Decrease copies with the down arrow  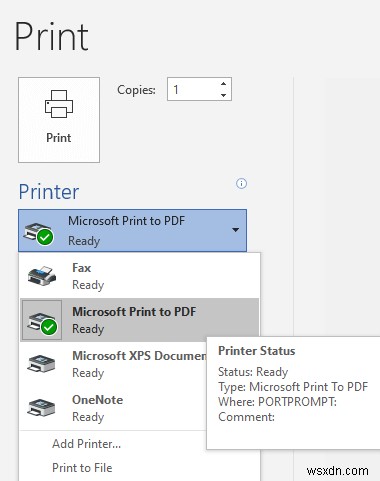(224, 95)
